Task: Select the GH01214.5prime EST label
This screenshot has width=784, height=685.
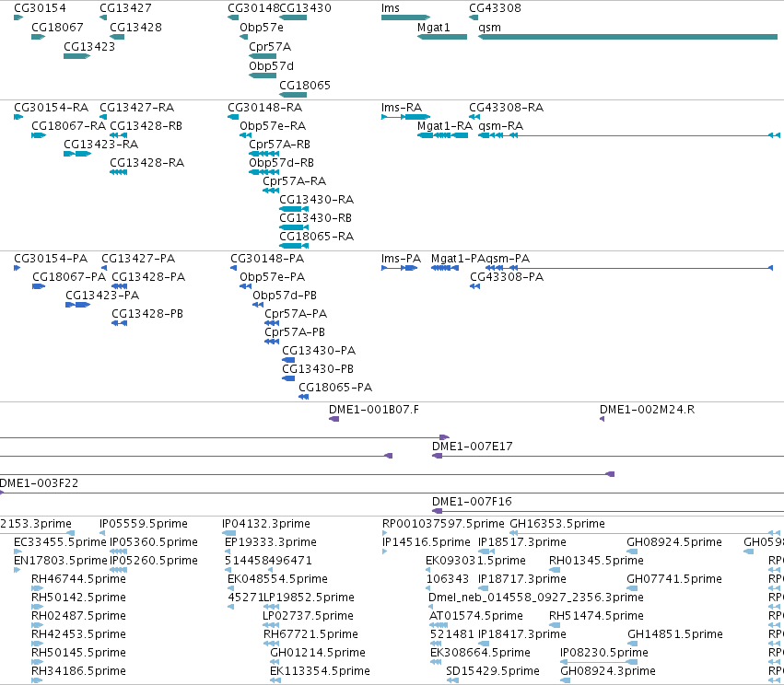Action: coord(318,653)
